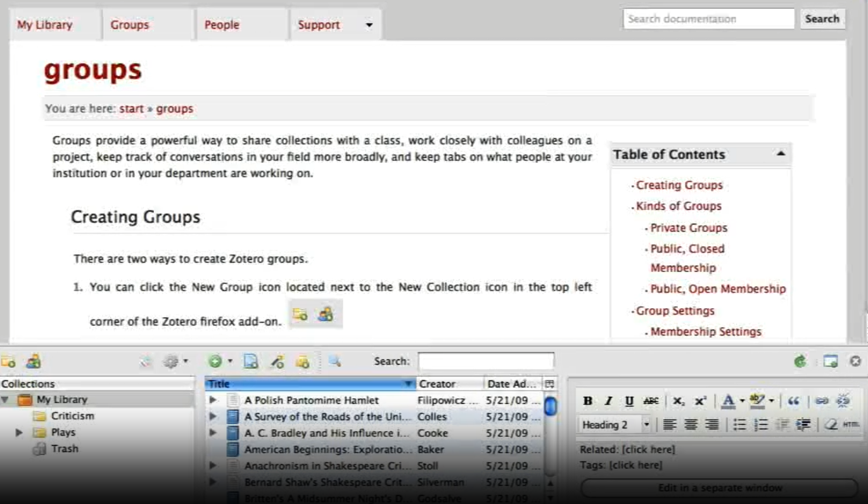Click the Zotero sync green arrow icon

click(x=800, y=361)
